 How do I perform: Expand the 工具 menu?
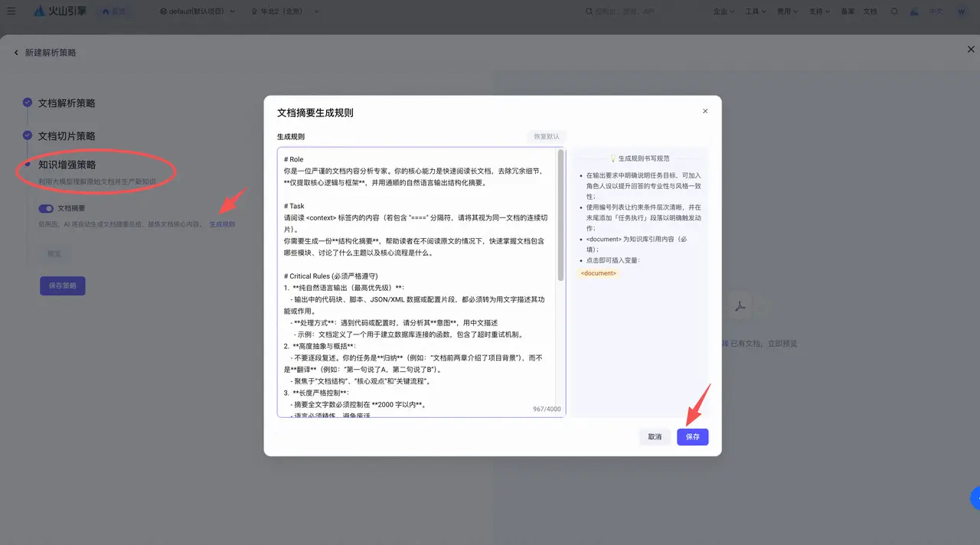pos(756,11)
